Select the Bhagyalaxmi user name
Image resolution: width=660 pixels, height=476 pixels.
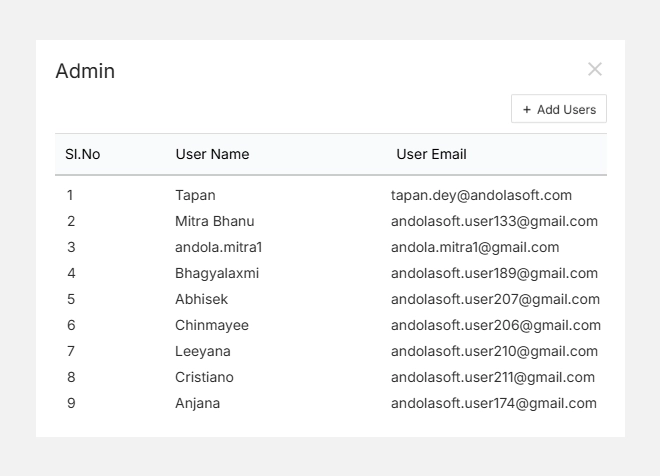pos(217,273)
